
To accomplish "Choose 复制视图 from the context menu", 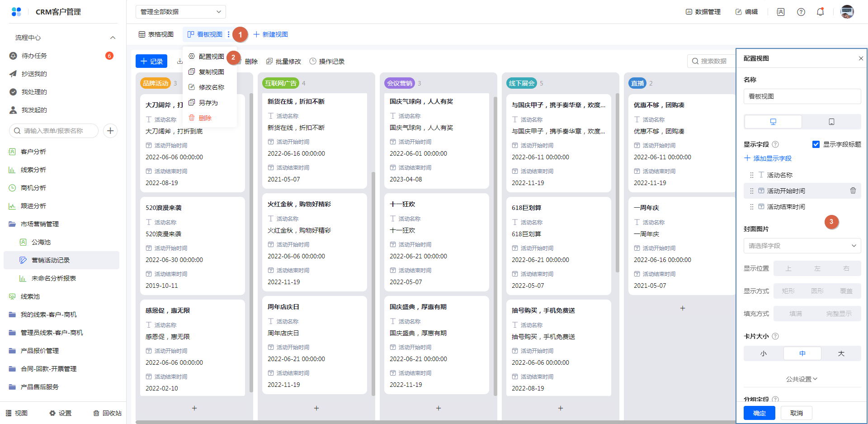I will pos(211,72).
